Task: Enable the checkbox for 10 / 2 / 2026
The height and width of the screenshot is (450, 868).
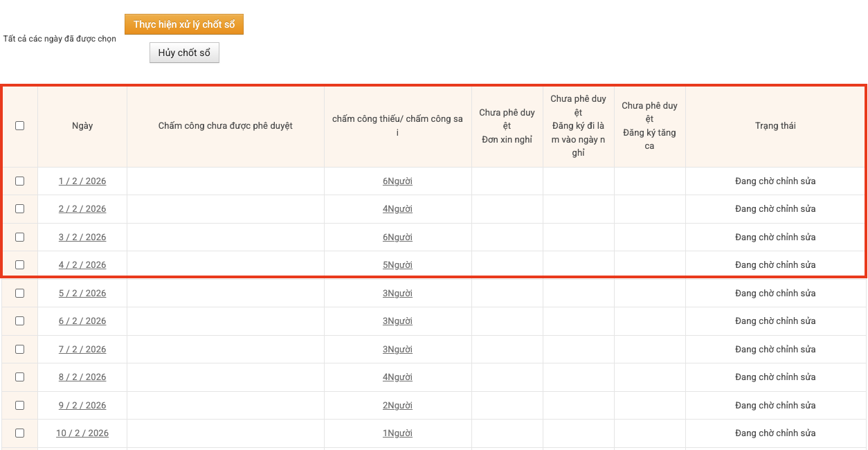Action: tap(19, 433)
